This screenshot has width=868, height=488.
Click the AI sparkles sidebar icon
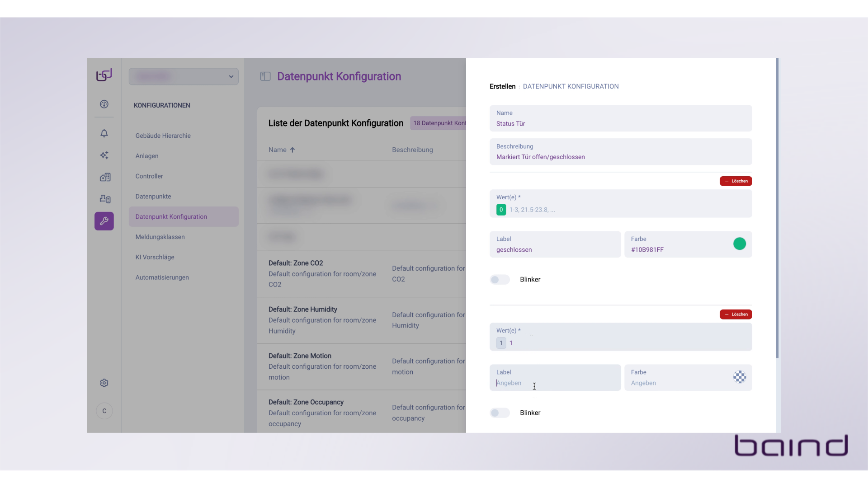[104, 155]
